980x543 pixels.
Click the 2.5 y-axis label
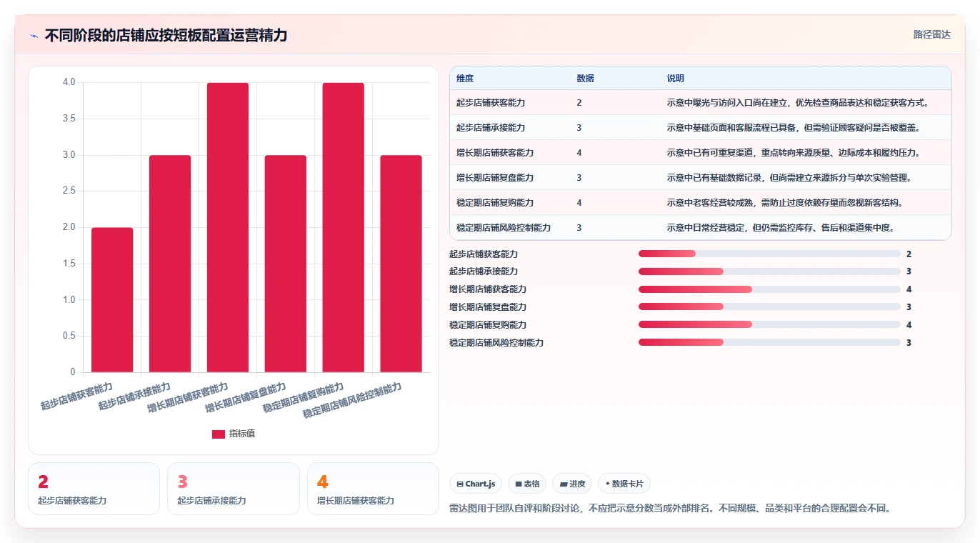pyautogui.click(x=69, y=191)
